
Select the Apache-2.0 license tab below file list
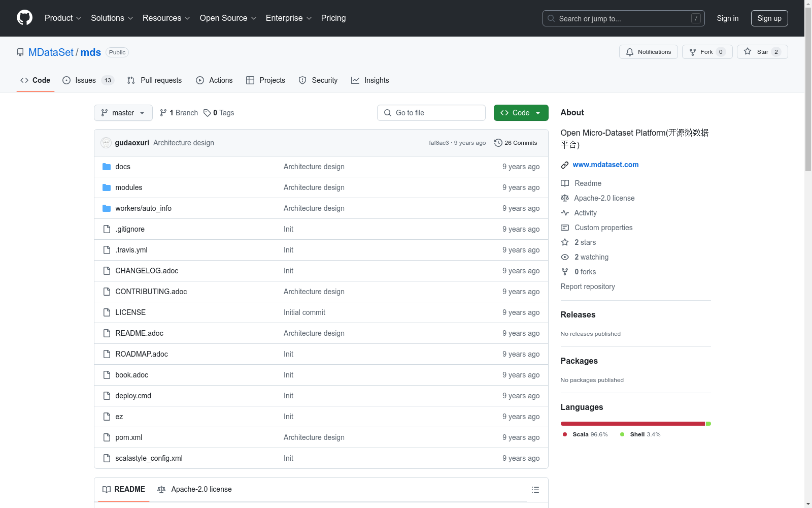coord(194,489)
